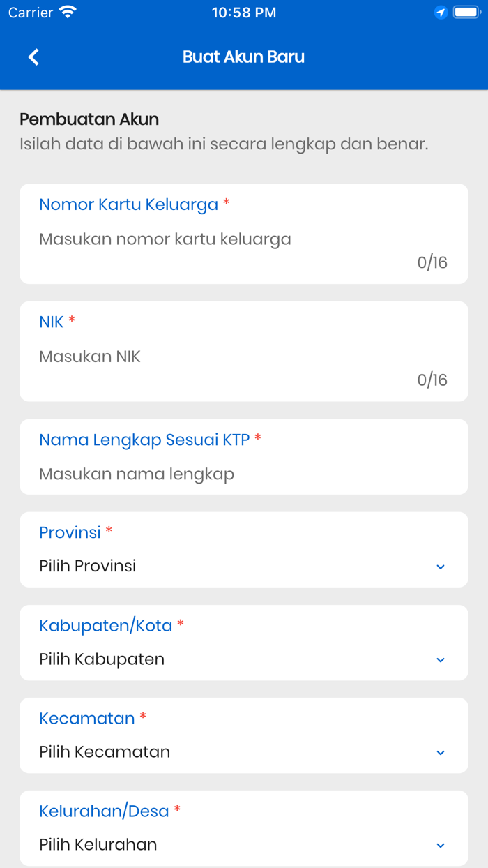The height and width of the screenshot is (868, 488).
Task: Tap the location arrow icon in status bar
Action: coord(440,13)
